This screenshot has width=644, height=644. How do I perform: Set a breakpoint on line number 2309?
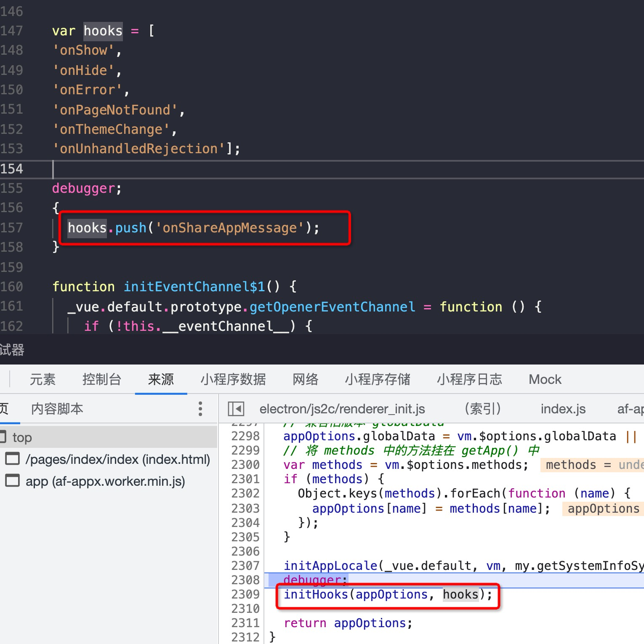(x=245, y=594)
